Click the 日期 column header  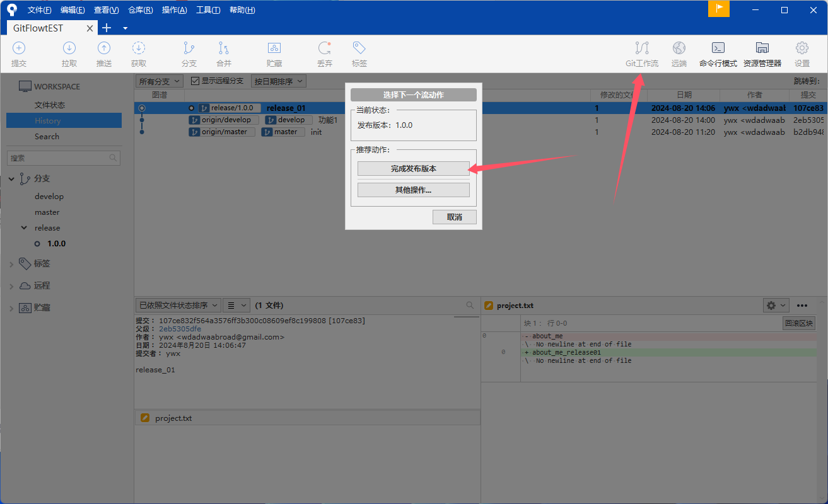684,95
